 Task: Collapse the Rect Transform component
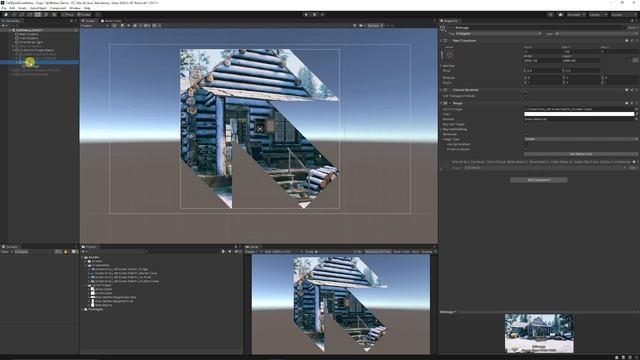441,41
